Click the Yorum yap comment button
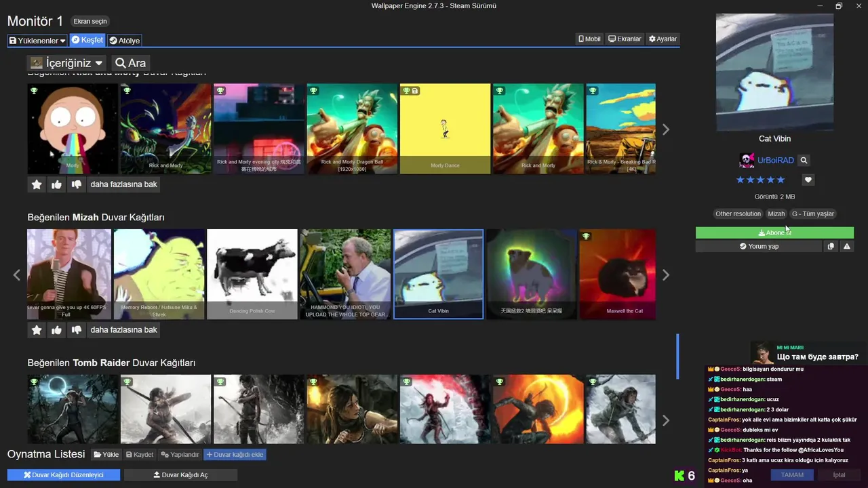 click(x=759, y=246)
